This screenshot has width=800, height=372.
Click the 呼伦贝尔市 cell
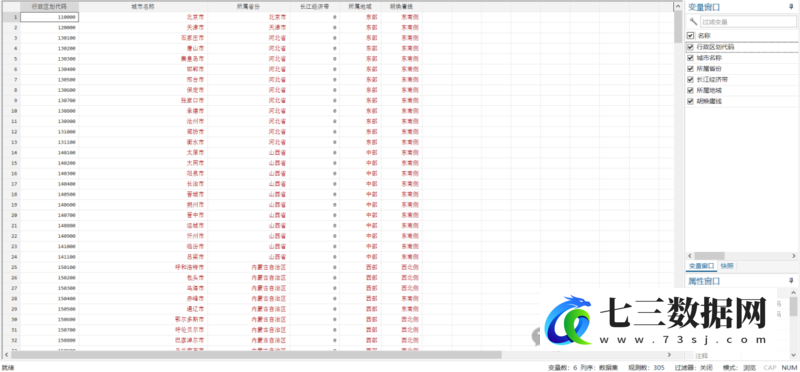pyautogui.click(x=143, y=330)
